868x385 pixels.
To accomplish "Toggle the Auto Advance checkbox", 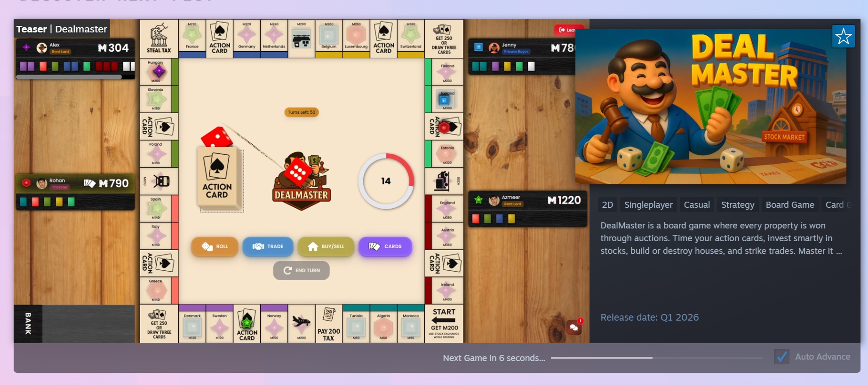I will pyautogui.click(x=782, y=357).
